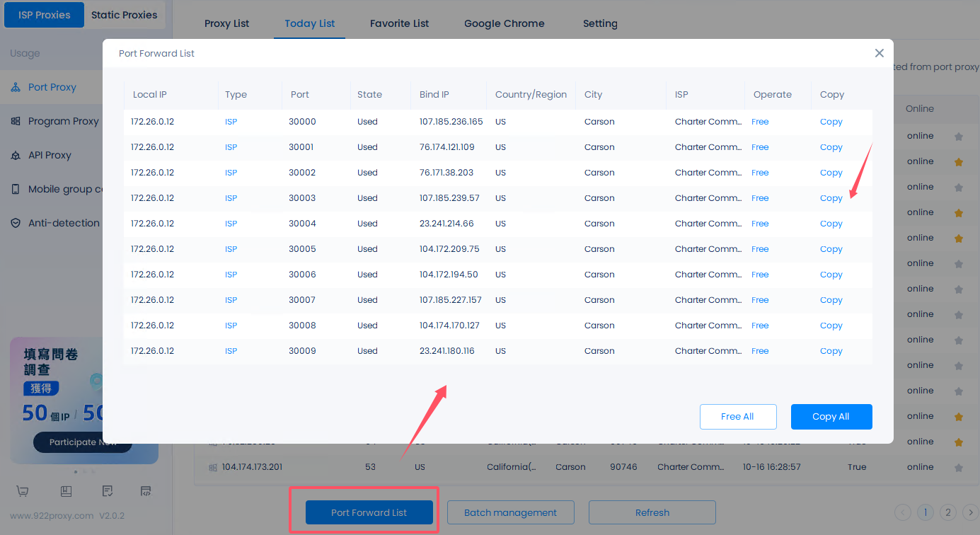Image resolution: width=980 pixels, height=535 pixels.
Task: Copy the entry for port 30006
Action: pyautogui.click(x=831, y=275)
